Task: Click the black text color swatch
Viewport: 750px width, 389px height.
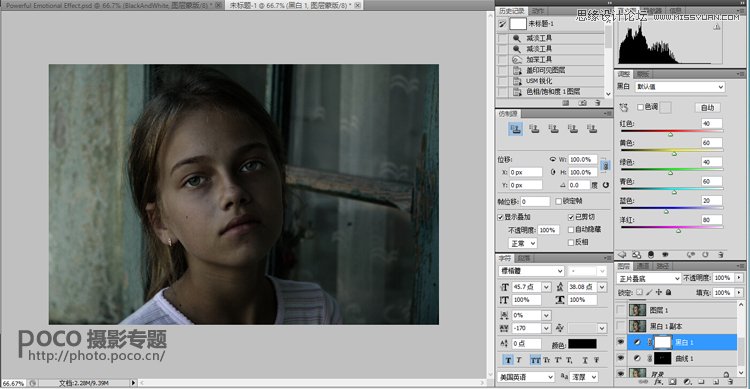Action: coord(582,344)
